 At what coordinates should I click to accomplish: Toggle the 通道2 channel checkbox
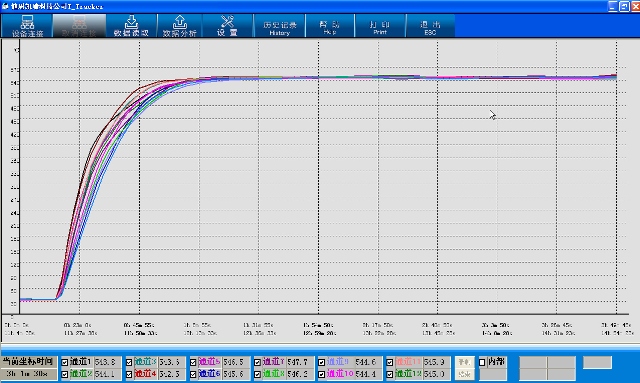coord(64,374)
